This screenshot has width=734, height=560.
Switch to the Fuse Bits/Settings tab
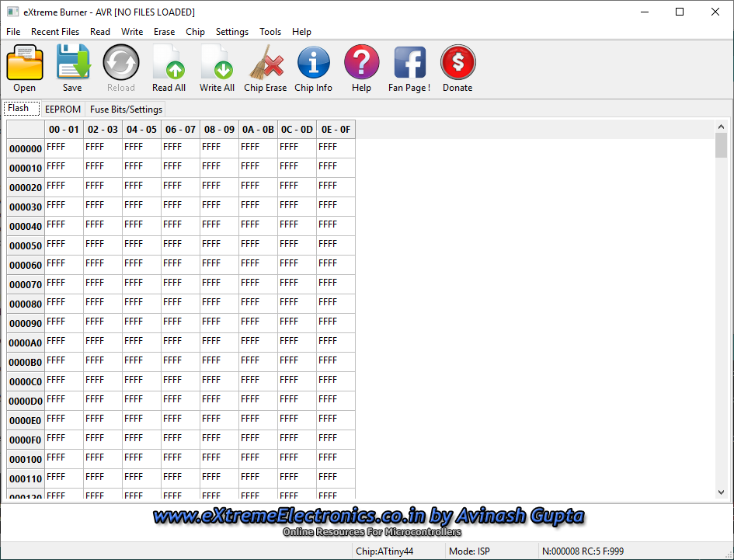coord(126,109)
